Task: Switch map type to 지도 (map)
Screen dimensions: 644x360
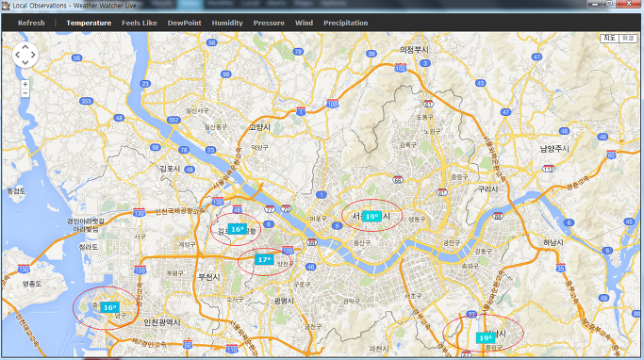Action: click(609, 38)
